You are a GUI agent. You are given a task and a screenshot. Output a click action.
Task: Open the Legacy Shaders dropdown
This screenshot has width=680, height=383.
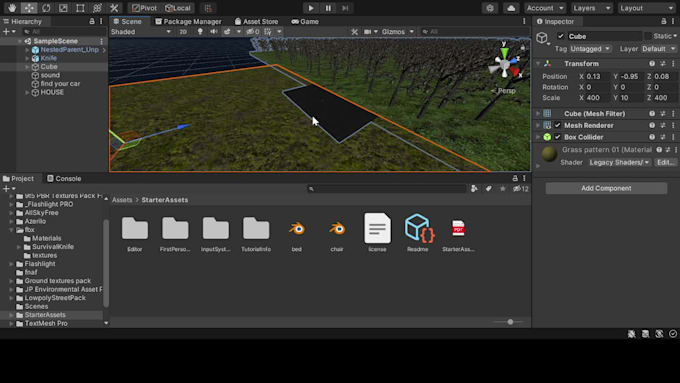tap(619, 162)
